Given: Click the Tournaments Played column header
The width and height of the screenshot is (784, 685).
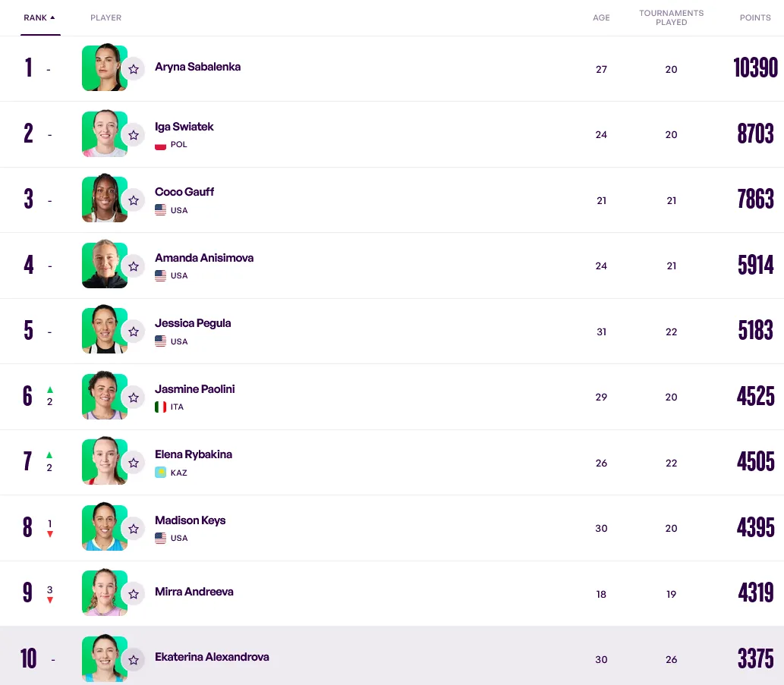Looking at the screenshot, I should 671,17.
